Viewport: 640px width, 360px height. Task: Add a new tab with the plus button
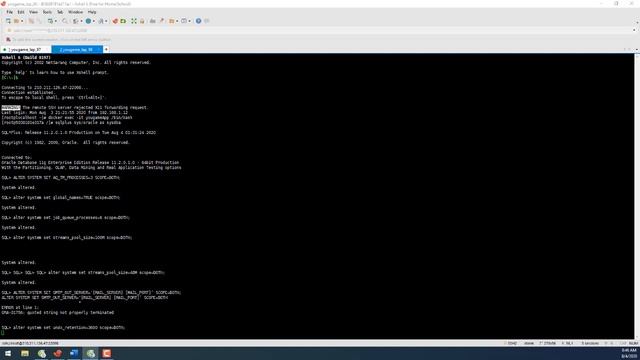click(106, 50)
